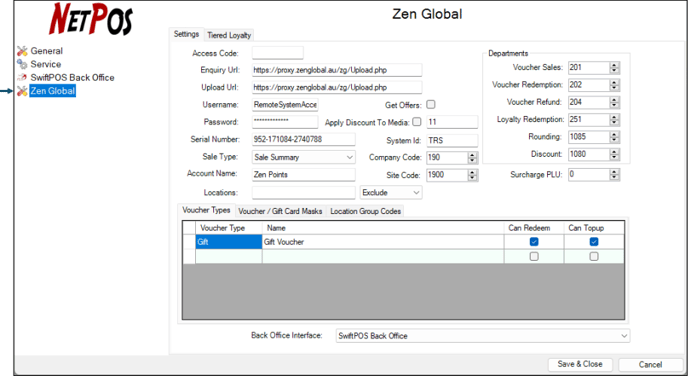Click the NetPOS logo
Image resolution: width=688 pixels, height=376 pixels.
[91, 19]
